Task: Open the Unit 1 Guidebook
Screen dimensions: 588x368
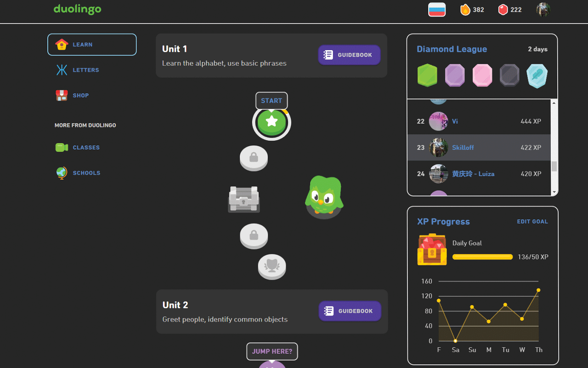Action: coord(349,55)
